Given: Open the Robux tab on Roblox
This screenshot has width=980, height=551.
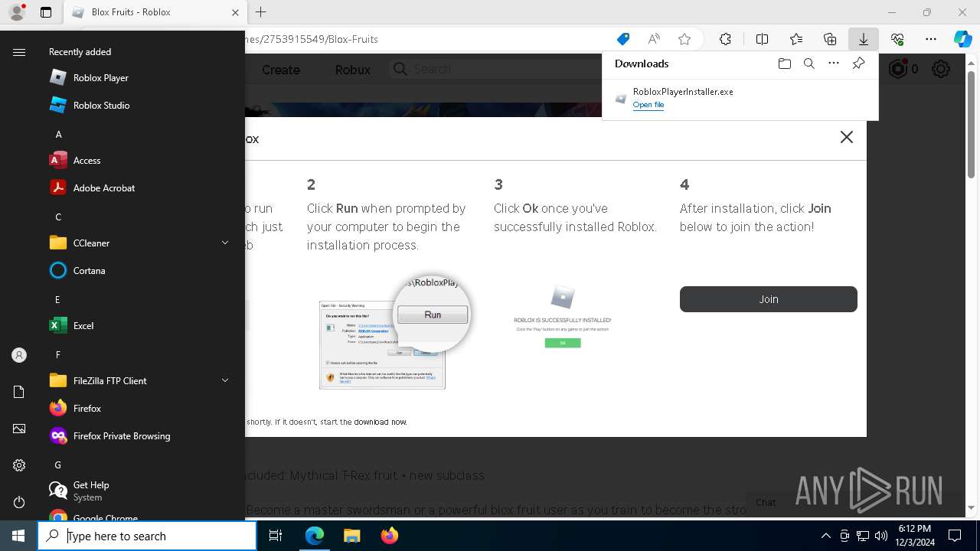Looking at the screenshot, I should pyautogui.click(x=353, y=70).
